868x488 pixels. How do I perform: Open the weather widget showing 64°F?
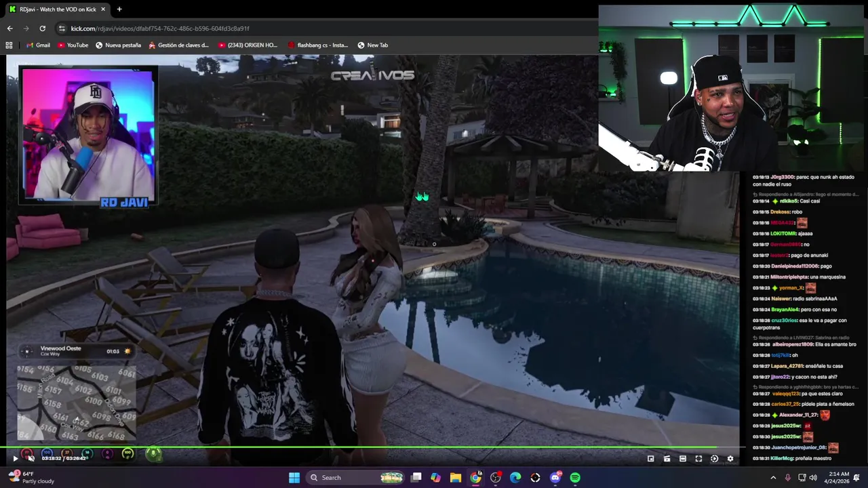[x=31, y=478]
